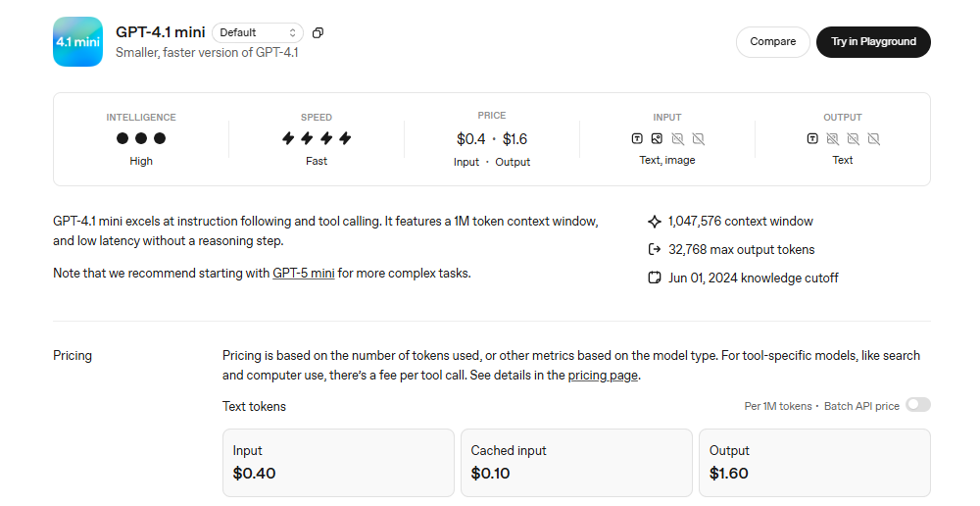Click the intelligence dots rating

tap(141, 138)
